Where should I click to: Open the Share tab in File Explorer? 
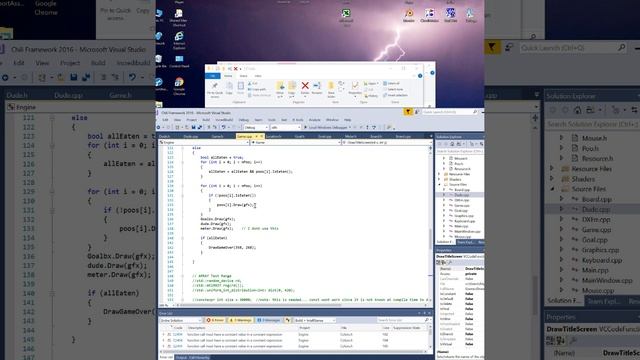(x=243, y=76)
